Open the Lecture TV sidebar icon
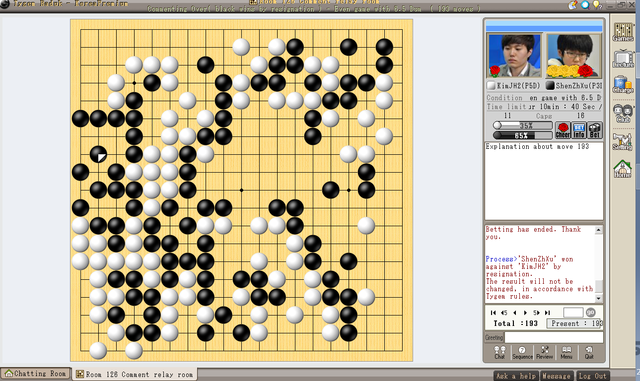Viewport: 640px width, 381px height. click(623, 58)
